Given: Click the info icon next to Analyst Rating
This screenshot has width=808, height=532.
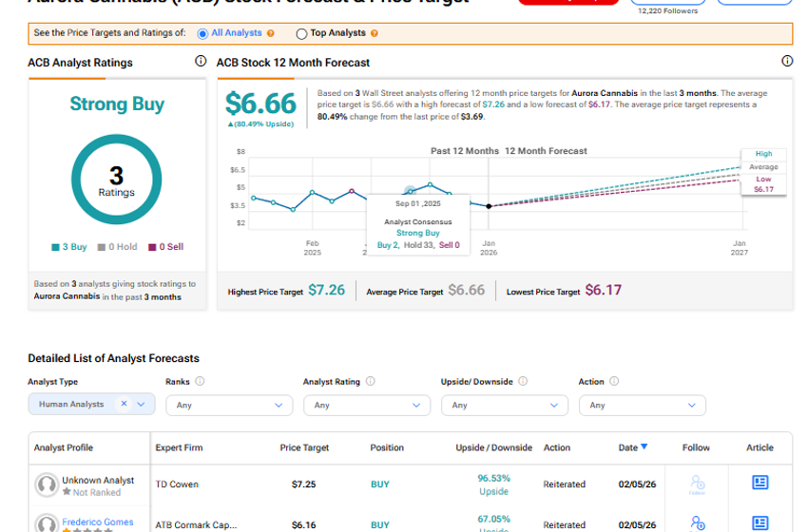Looking at the screenshot, I should pyautogui.click(x=370, y=382).
